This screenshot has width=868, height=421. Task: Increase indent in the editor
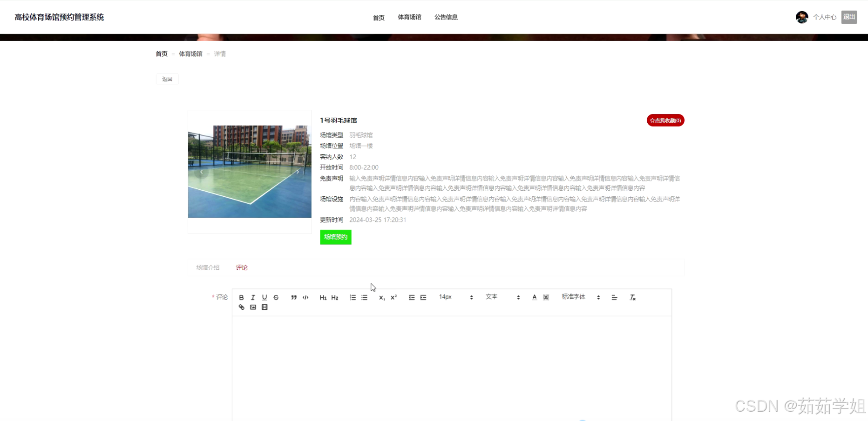[423, 297]
